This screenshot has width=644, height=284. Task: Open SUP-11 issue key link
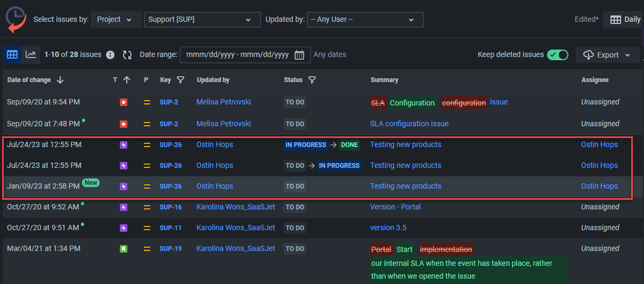click(x=170, y=228)
